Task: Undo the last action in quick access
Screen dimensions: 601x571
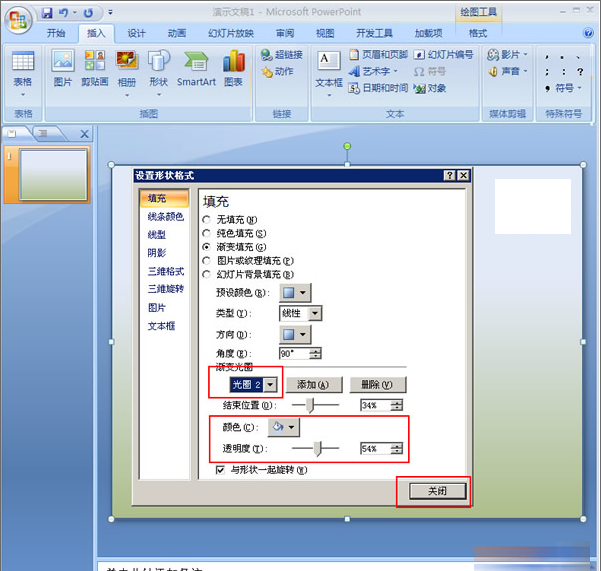Action: click(63, 13)
